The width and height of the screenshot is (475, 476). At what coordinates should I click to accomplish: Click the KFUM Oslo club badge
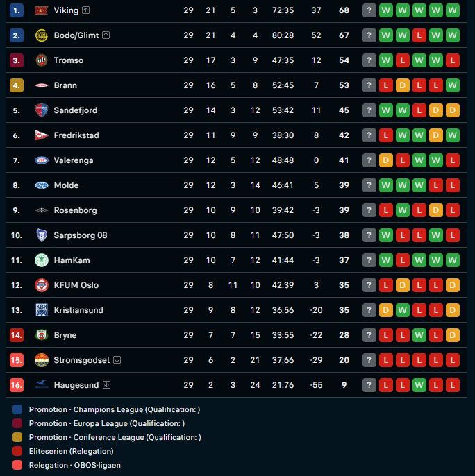(41, 285)
